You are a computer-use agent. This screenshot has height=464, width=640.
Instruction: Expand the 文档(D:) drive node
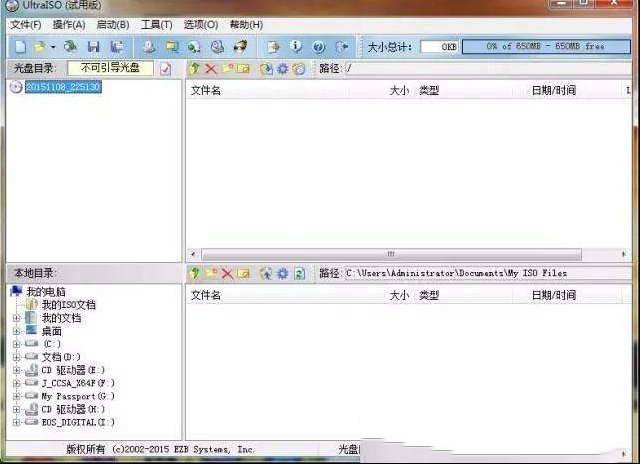click(x=16, y=357)
